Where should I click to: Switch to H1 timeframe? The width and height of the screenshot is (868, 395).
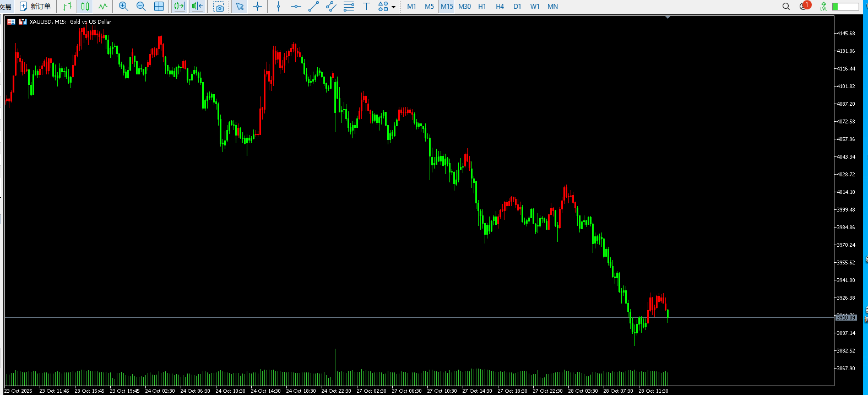point(482,7)
